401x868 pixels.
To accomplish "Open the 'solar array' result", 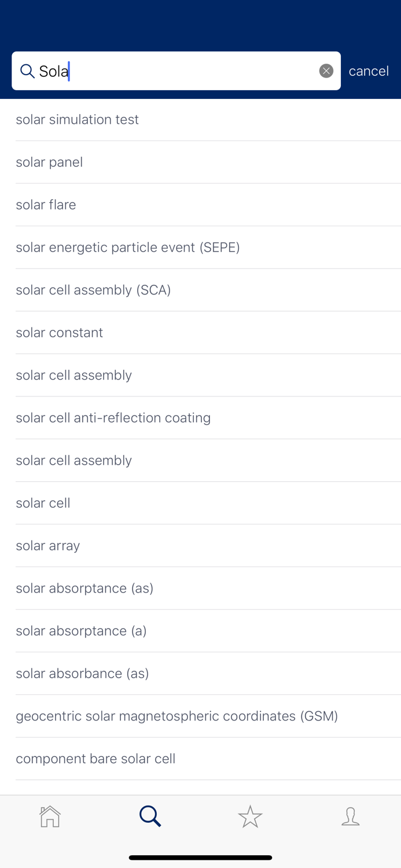I will coord(48,546).
